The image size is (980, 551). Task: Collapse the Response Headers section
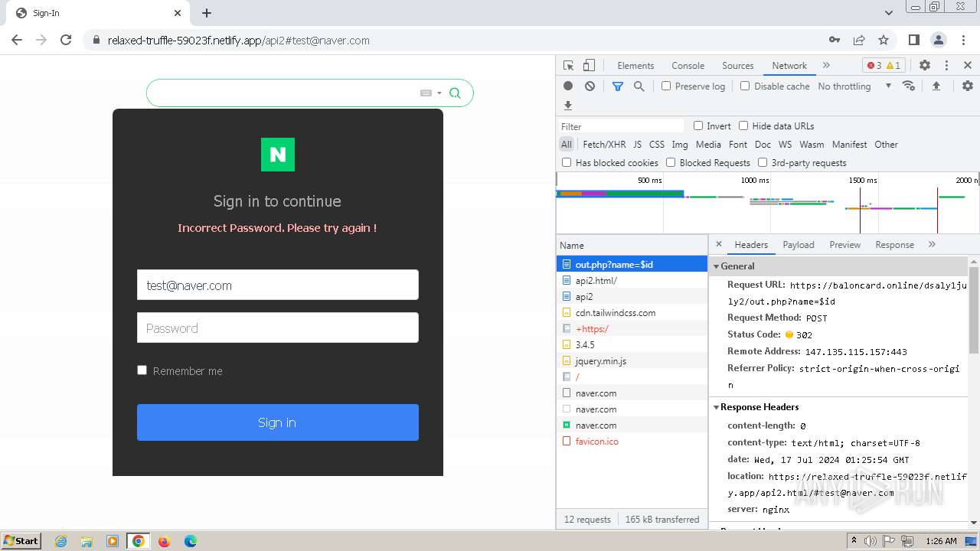717,407
